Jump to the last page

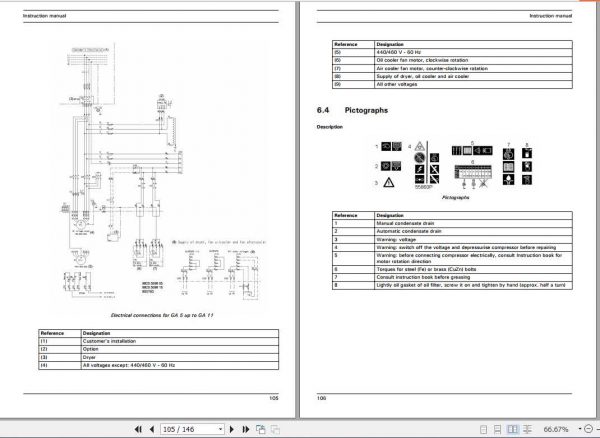[x=246, y=429]
